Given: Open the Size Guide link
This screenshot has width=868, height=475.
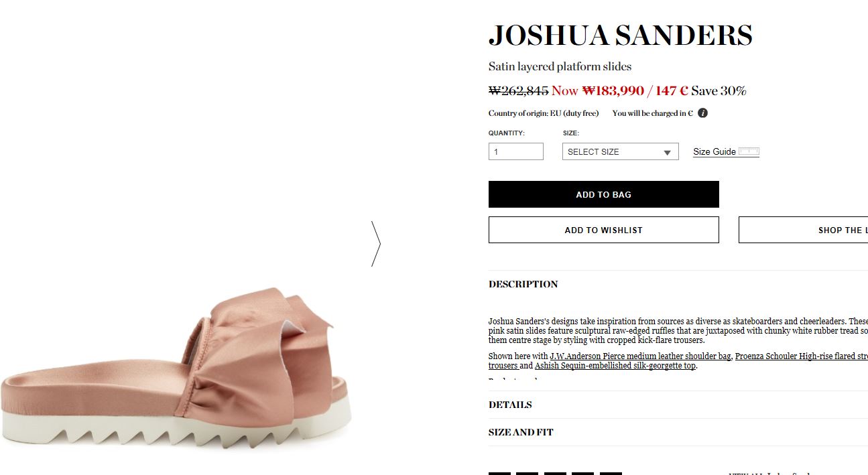Looking at the screenshot, I should [x=715, y=152].
